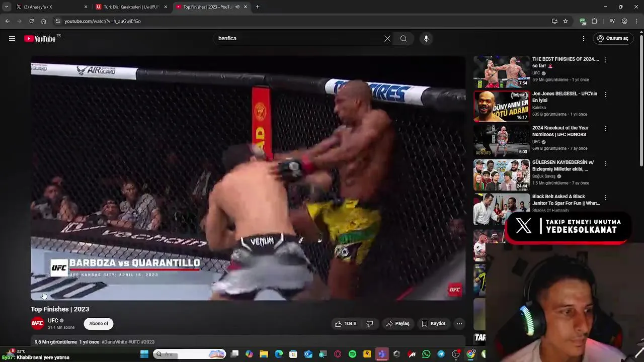Open The Best Finishes of 2024 thumbnail
Image resolution: width=644 pixels, height=362 pixels.
coord(502,72)
